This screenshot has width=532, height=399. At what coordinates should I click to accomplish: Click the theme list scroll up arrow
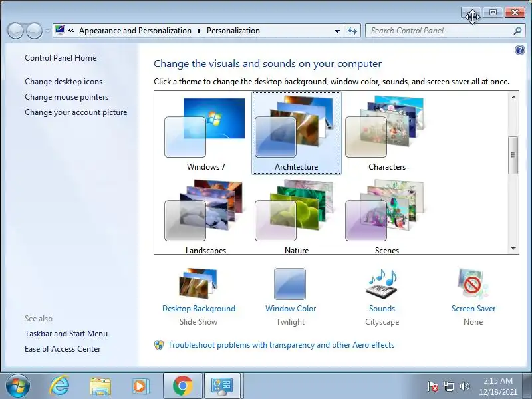coord(513,97)
